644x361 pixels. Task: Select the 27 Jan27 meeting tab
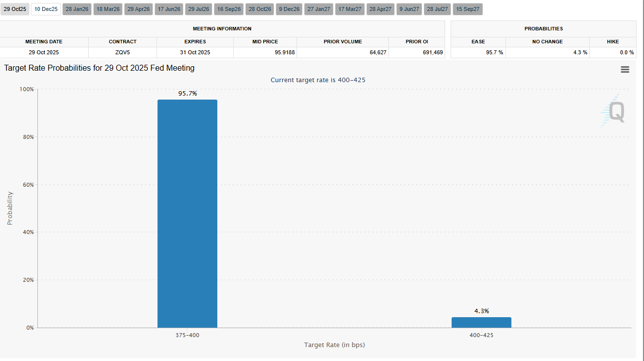pyautogui.click(x=319, y=8)
